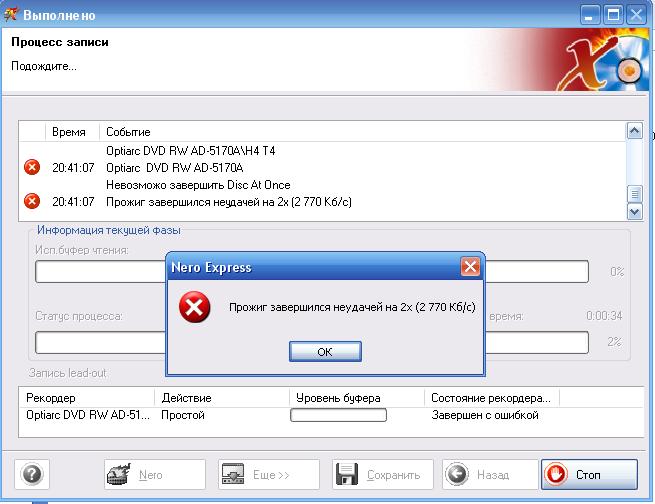Click the event log scrollbar thumb

tap(635, 194)
